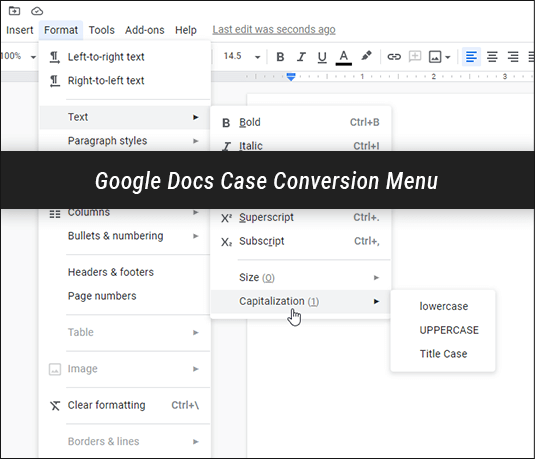This screenshot has width=535, height=459.
Task: Select right align in the toolbar
Action: point(513,57)
